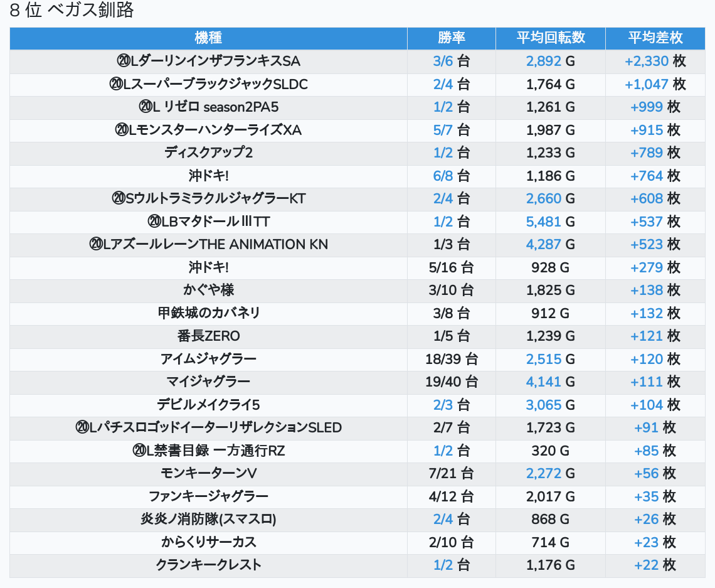
Task: Select machine name モンキーターンV
Action: 208,474
